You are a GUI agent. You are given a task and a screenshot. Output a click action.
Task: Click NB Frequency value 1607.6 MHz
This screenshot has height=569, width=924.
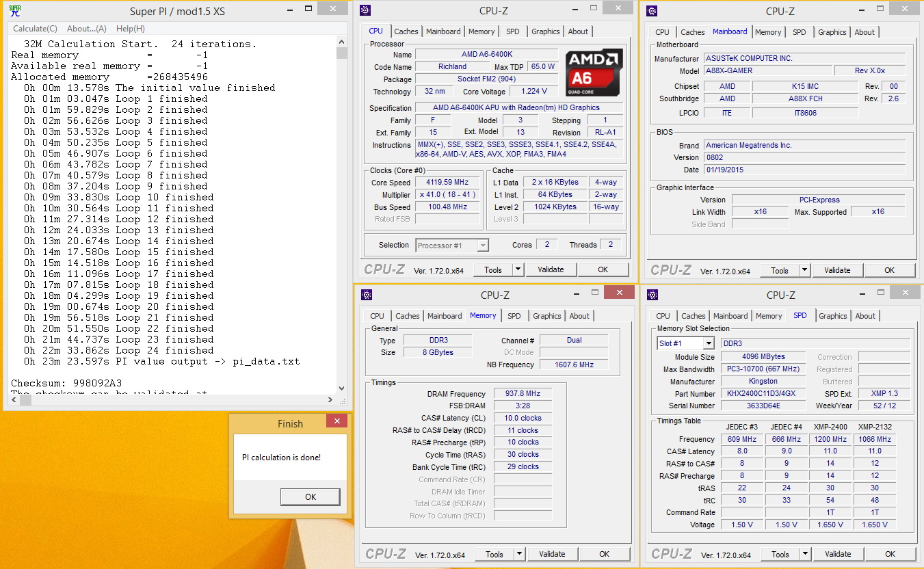(574, 365)
